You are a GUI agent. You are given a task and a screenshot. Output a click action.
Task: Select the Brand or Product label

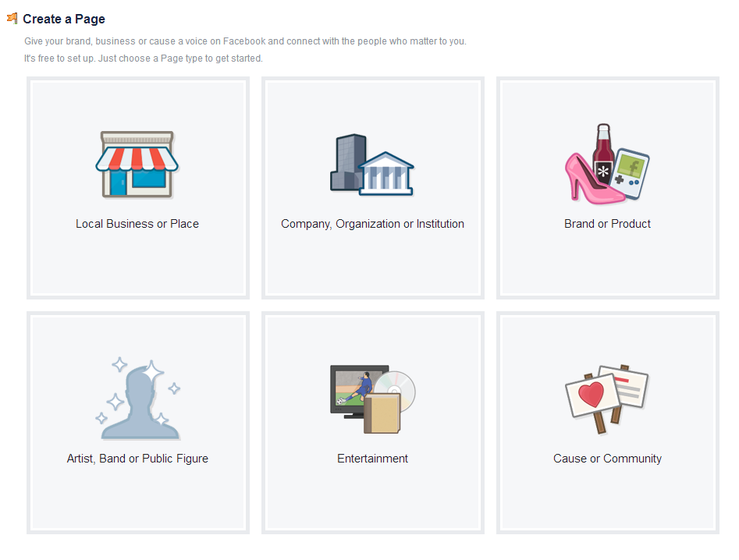tap(607, 224)
